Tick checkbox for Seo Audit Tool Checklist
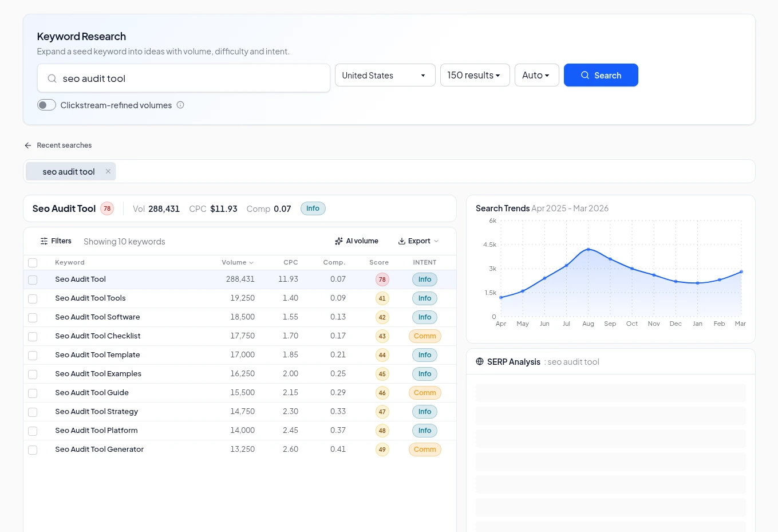Viewport: 778px width, 532px height. click(33, 337)
